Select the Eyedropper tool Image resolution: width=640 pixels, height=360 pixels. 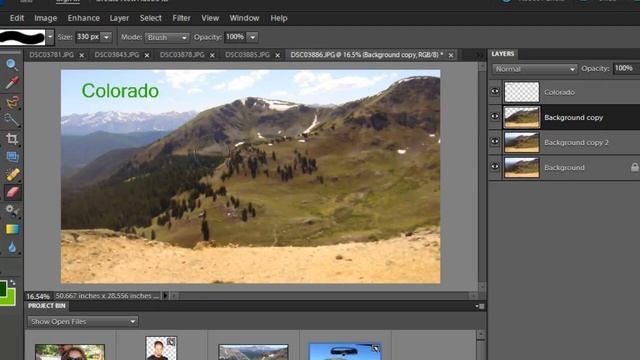(x=11, y=83)
